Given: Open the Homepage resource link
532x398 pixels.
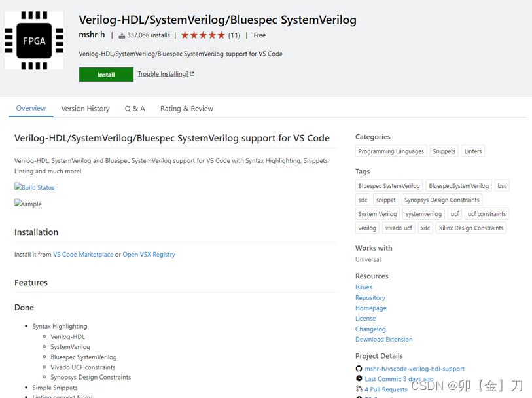Looking at the screenshot, I should pyautogui.click(x=371, y=308).
